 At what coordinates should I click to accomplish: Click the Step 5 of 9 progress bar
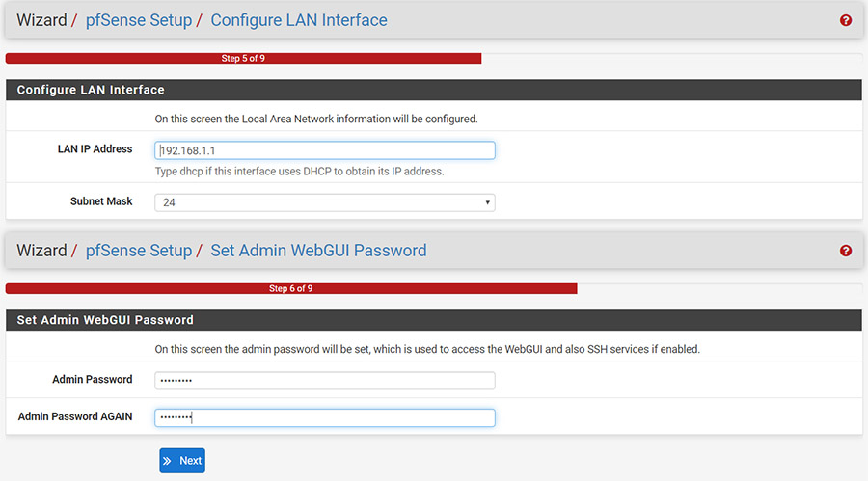[x=244, y=58]
